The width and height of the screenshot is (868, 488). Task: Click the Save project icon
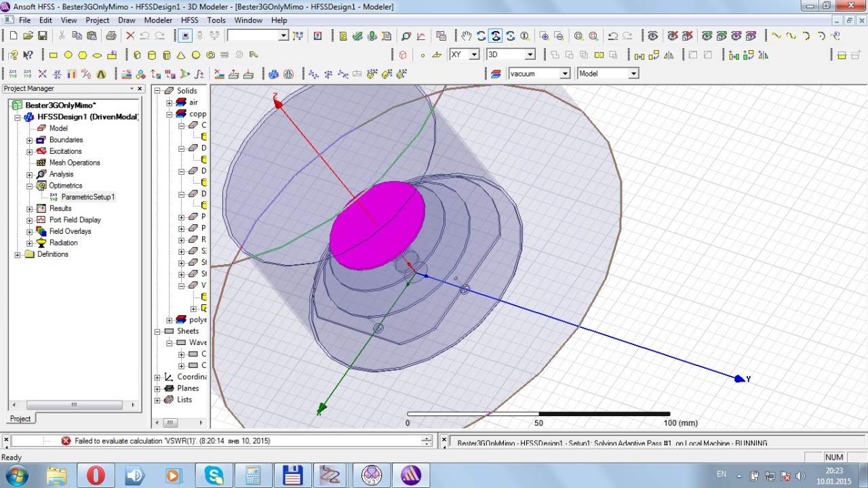(x=43, y=36)
